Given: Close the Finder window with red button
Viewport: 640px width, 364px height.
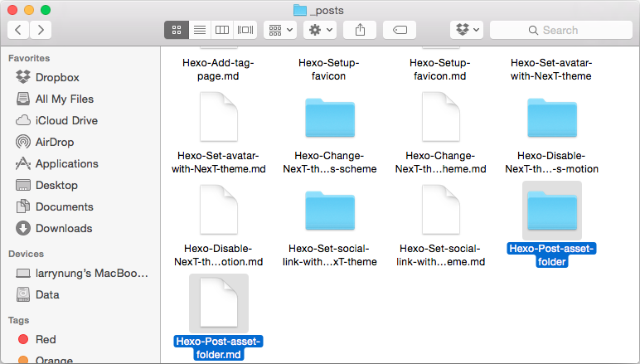Looking at the screenshot, I should (x=12, y=10).
